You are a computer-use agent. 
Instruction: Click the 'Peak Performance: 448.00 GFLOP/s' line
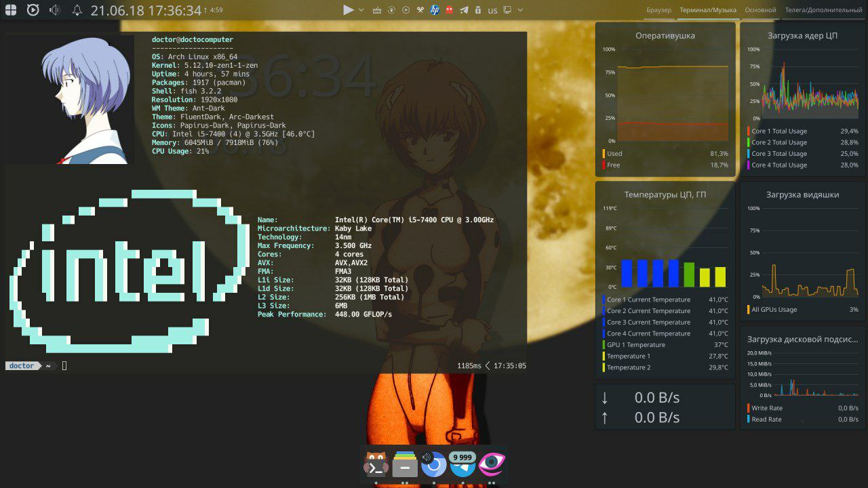coord(325,314)
